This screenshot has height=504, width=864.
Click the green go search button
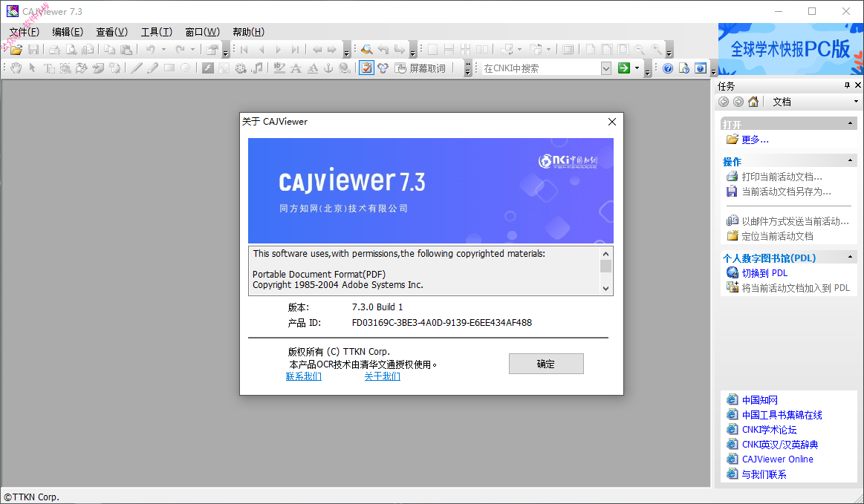[x=624, y=68]
